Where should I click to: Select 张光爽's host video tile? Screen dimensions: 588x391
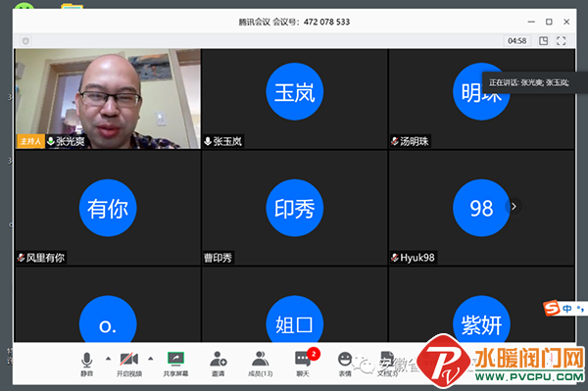click(108, 99)
